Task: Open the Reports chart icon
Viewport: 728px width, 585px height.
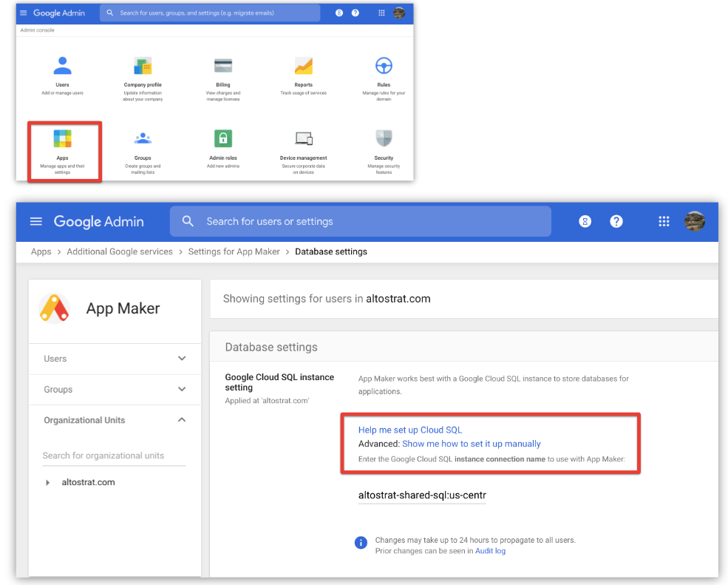Action: 303,66
